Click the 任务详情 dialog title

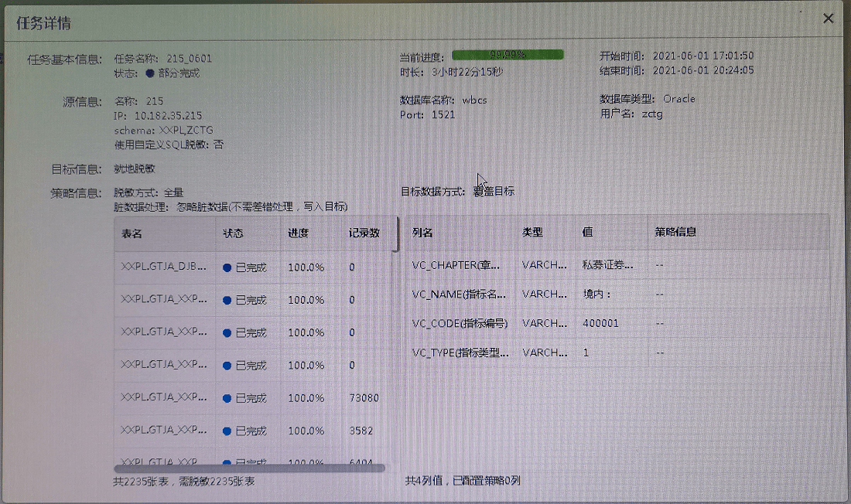click(x=43, y=23)
